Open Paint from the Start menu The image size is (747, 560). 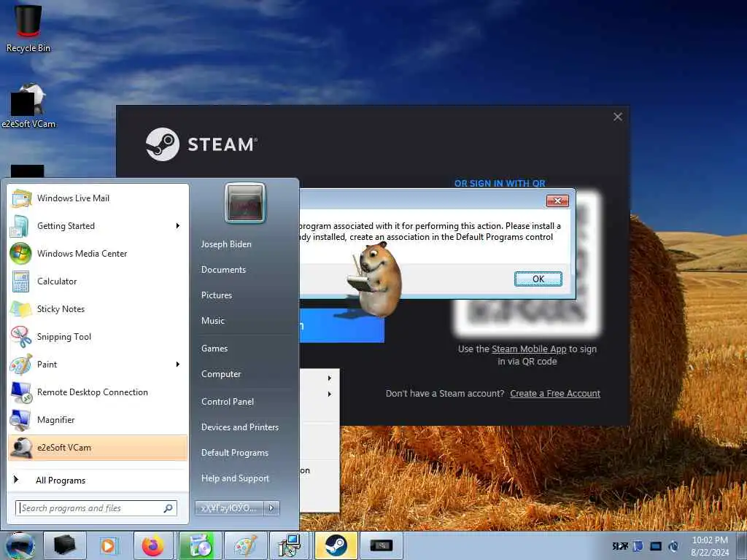click(98, 365)
